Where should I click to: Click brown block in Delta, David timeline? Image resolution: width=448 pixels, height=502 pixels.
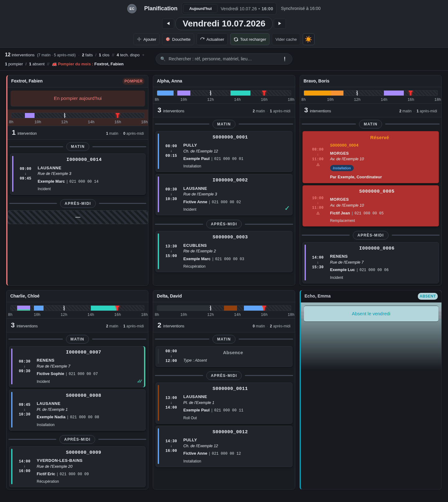point(231,308)
